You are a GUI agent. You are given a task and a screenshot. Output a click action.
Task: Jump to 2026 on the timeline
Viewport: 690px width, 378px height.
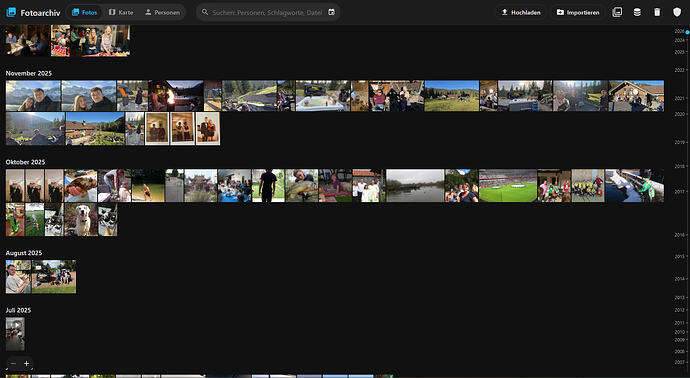pos(679,31)
